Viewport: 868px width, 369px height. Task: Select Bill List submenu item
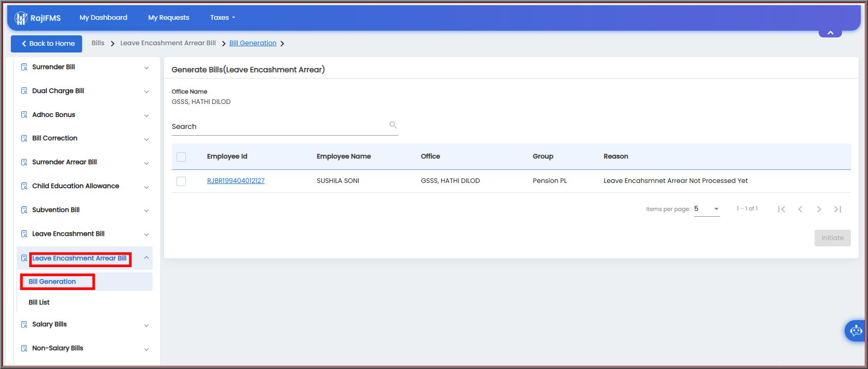(39, 302)
